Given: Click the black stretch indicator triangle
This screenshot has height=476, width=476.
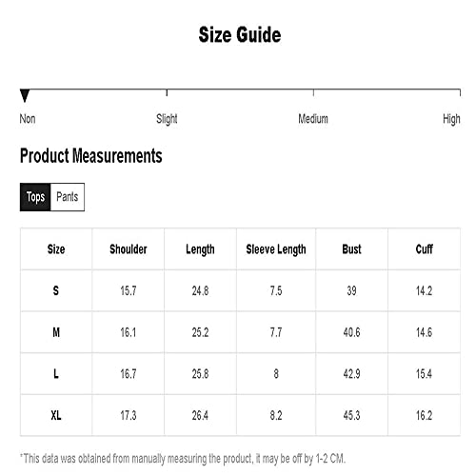Looking at the screenshot, I should (x=25, y=96).
